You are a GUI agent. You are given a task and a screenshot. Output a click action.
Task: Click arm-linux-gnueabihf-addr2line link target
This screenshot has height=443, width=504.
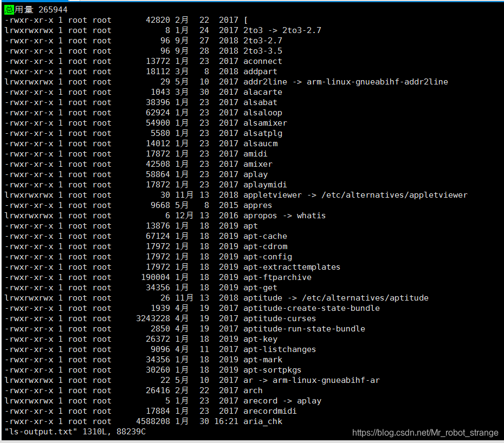[377, 82]
